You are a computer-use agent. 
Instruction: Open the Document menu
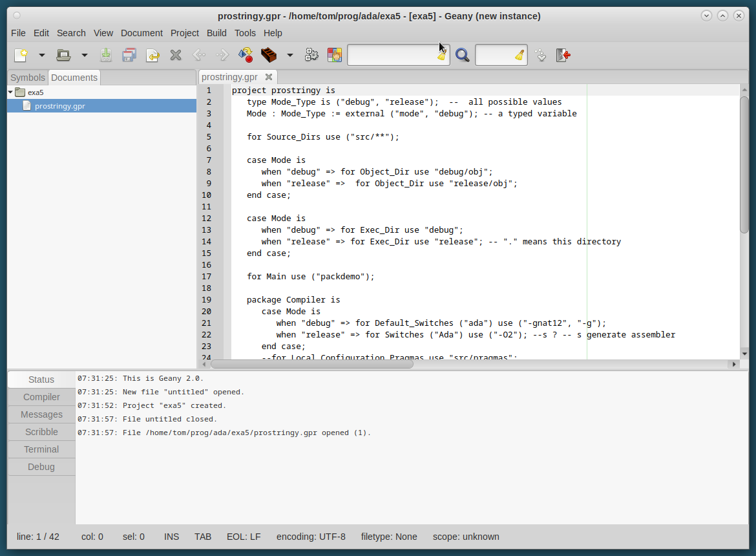click(142, 33)
